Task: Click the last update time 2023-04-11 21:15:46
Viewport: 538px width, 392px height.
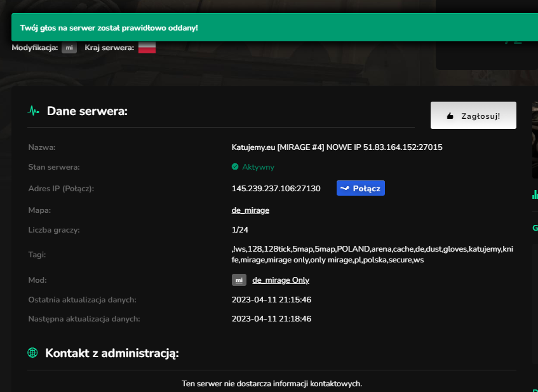Action: [x=271, y=300]
